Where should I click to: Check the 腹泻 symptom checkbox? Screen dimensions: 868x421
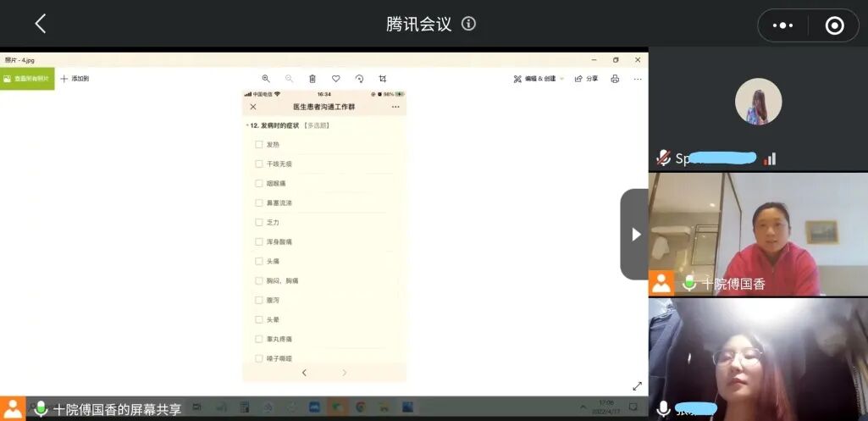click(x=258, y=300)
